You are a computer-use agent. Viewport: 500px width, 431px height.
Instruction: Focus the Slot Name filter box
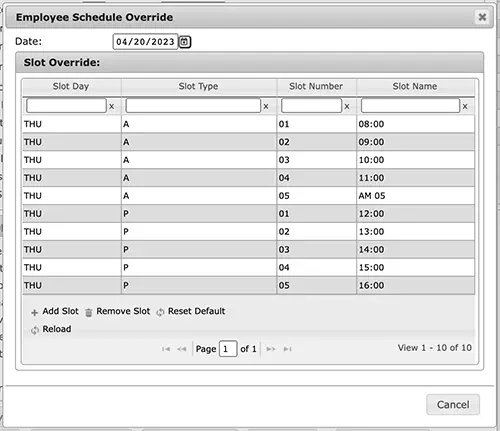pyautogui.click(x=410, y=106)
